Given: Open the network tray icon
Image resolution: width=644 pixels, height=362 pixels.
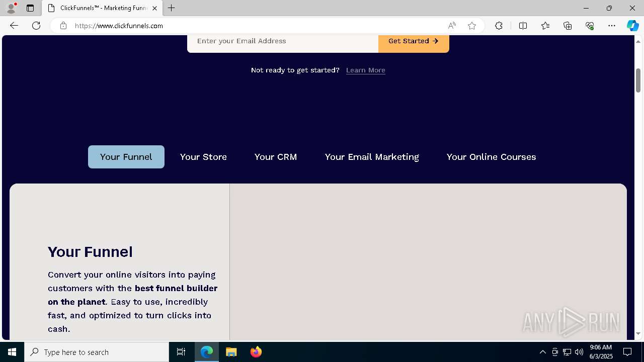Looking at the screenshot, I should click(567, 352).
